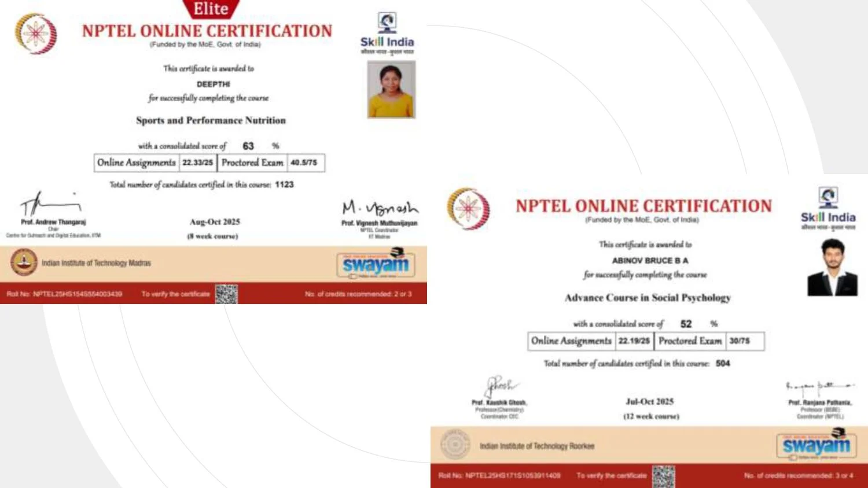Click the credits recommended 3 or 4 text
Viewport: 868px width, 488px height.
pos(799,476)
